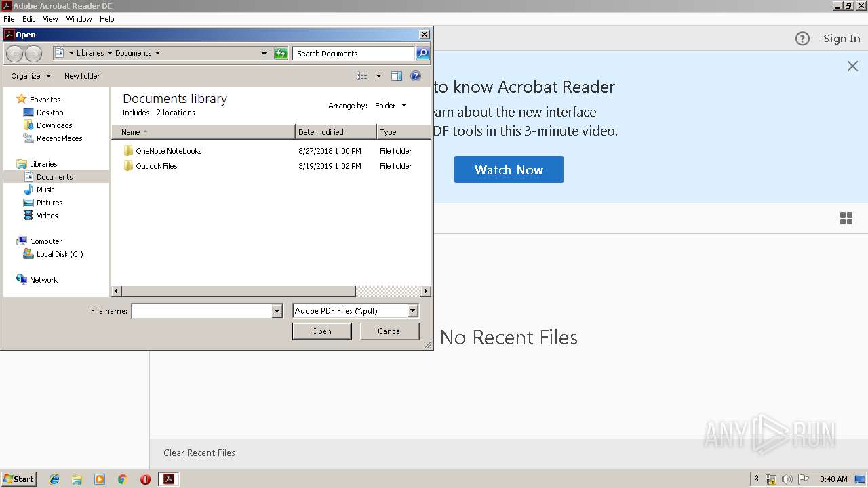This screenshot has width=868, height=488.
Task: Click the Search Documents field
Action: tap(353, 54)
